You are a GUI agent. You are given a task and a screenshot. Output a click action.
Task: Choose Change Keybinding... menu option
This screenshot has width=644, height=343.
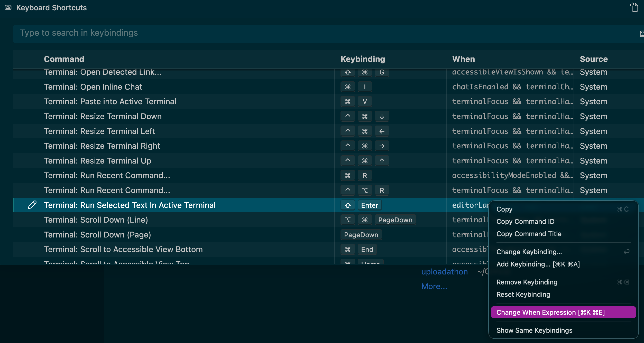[529, 252]
